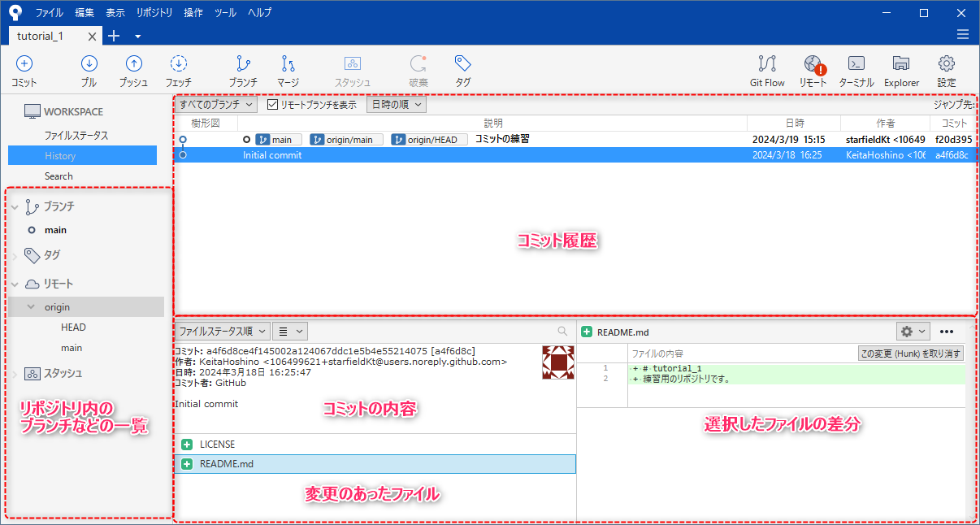Select ファイルステータス in the WORKSPACE sidebar
This screenshot has width=980, height=525.
76,136
